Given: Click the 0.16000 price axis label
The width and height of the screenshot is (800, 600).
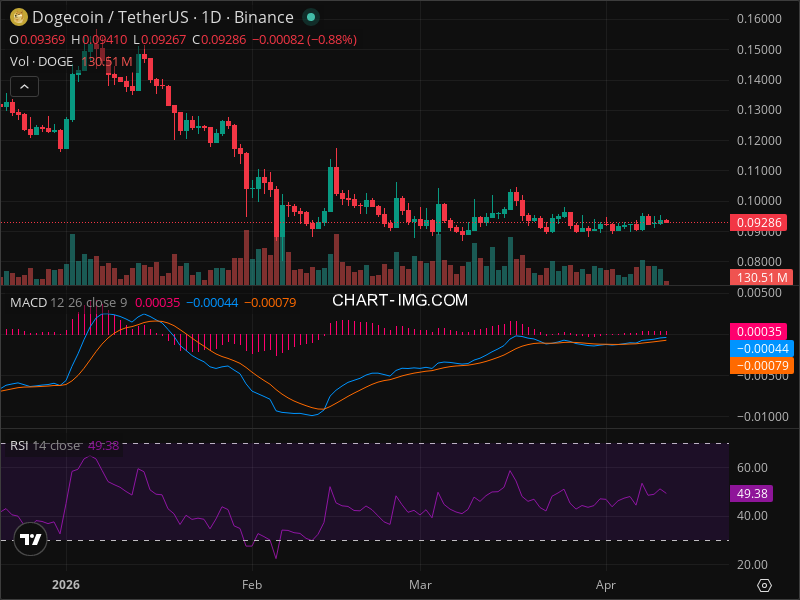Looking at the screenshot, I should pyautogui.click(x=759, y=19).
